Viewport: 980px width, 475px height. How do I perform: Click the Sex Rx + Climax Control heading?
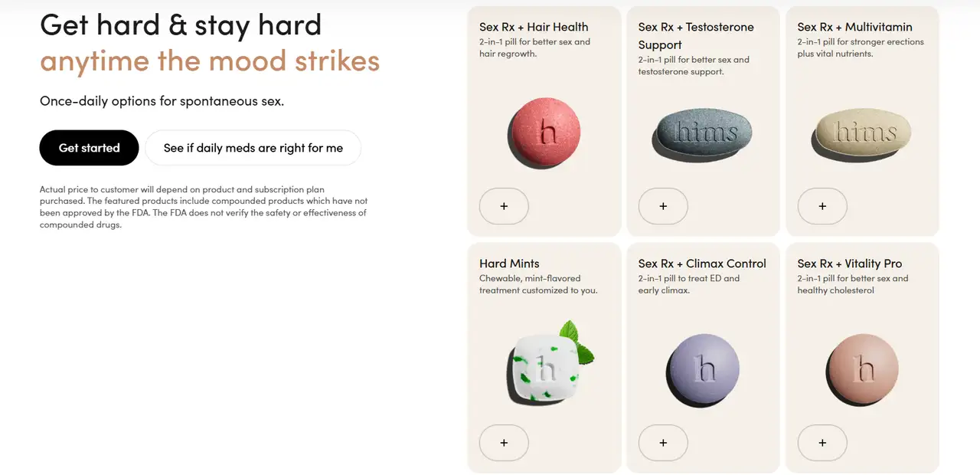702,264
